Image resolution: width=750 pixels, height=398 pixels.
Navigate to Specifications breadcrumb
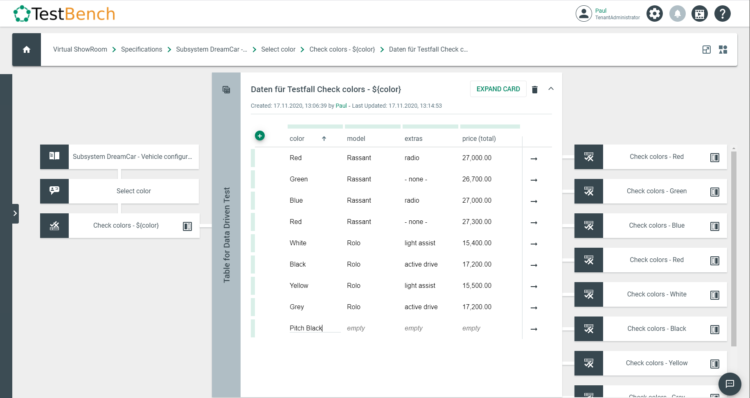click(141, 49)
